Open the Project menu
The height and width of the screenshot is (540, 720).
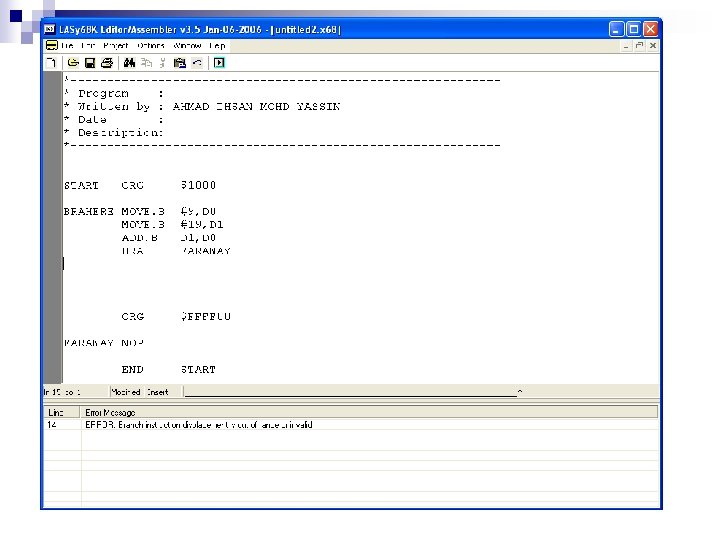[x=116, y=45]
